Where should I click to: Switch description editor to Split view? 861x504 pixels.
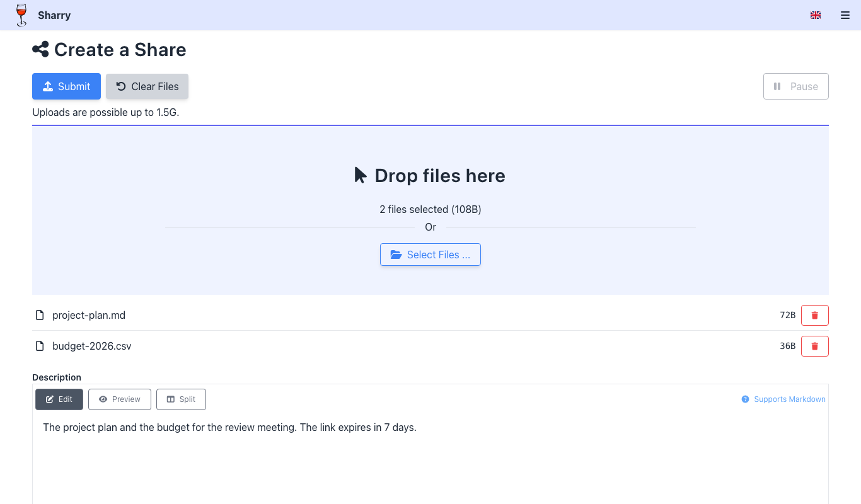[x=181, y=399]
